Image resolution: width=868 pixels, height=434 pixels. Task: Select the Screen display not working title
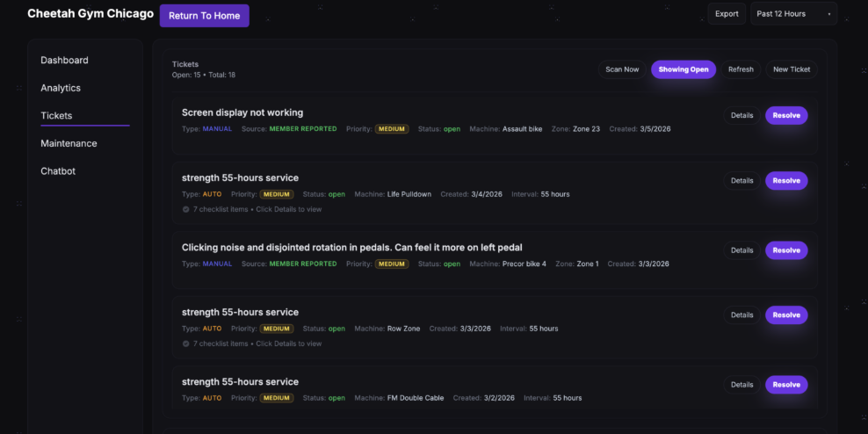click(x=242, y=113)
